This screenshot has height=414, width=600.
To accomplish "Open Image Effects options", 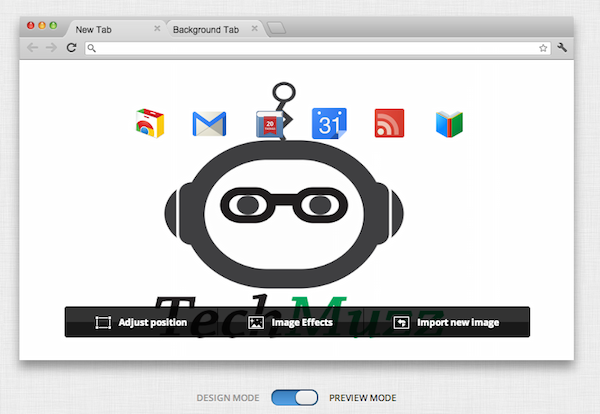I will [290, 322].
